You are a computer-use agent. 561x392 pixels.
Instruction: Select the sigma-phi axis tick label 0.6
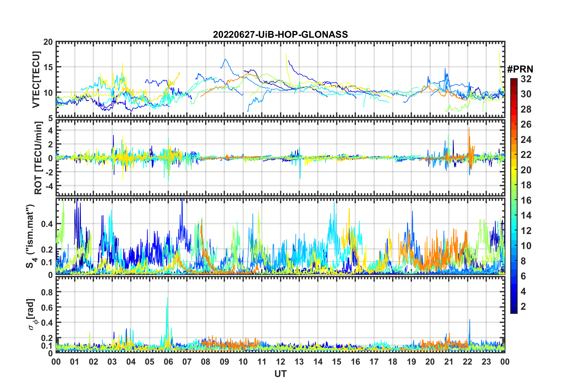coord(47,307)
